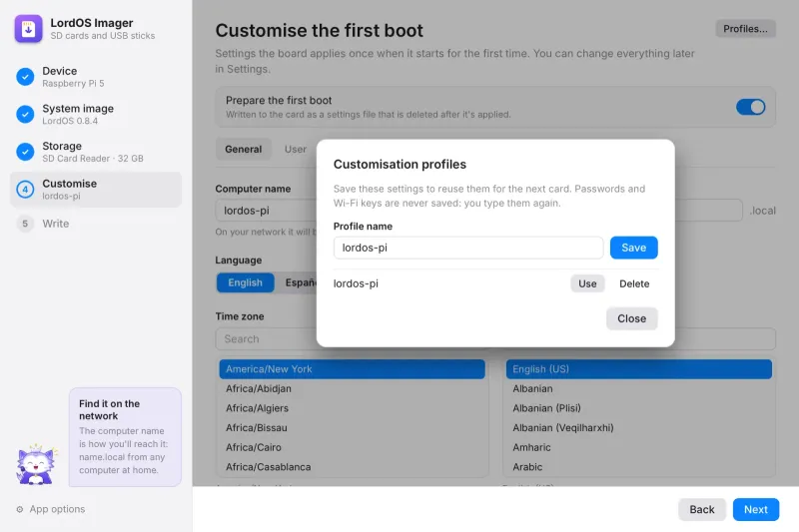Select America/New York time zone

[352, 369]
